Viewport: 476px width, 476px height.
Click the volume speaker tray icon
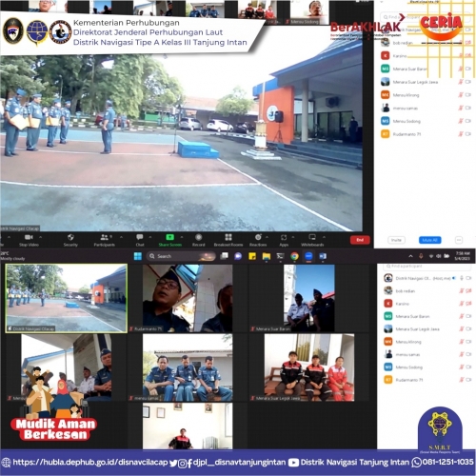pos(439,256)
